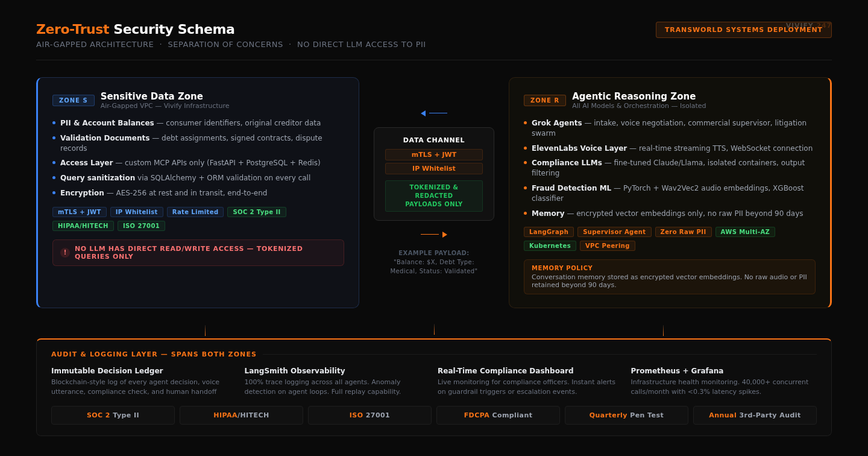Select the Kubernetes tag
Viewport: 868px width, 456px height.
click(x=550, y=246)
